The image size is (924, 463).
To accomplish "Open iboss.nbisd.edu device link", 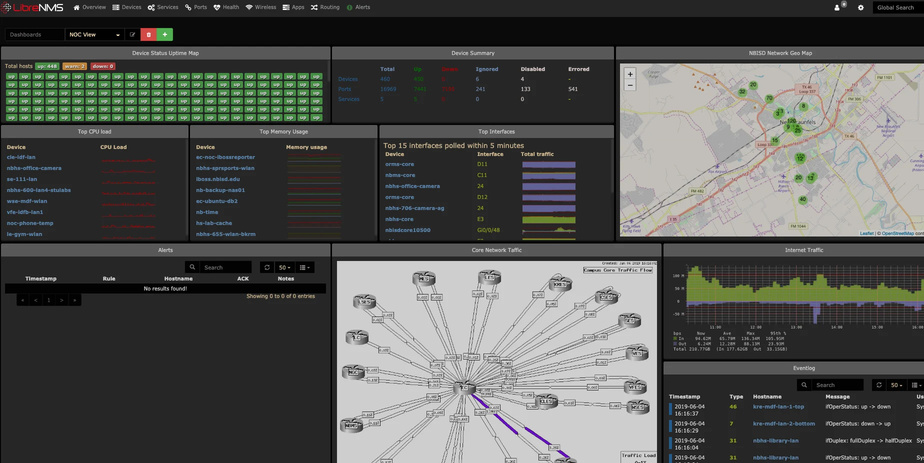I will point(218,179).
